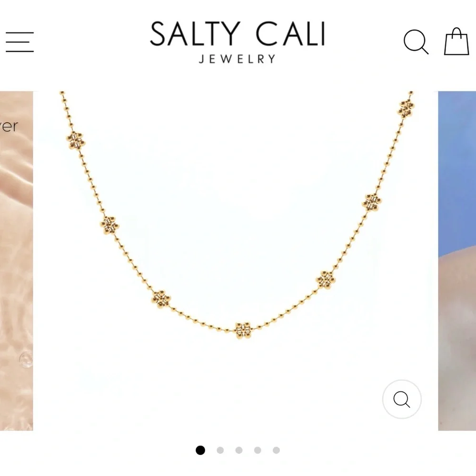Open the site search magnifier
Viewport: 476px width, 476px height.
point(416,42)
